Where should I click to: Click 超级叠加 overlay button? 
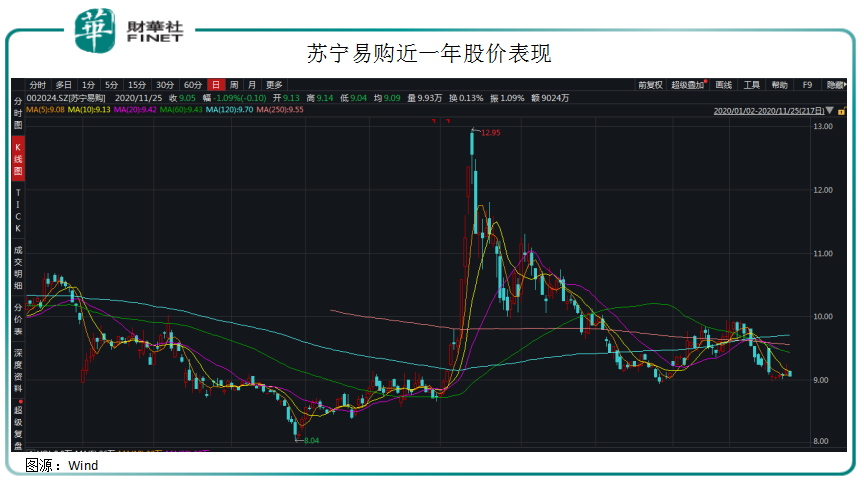click(x=687, y=85)
